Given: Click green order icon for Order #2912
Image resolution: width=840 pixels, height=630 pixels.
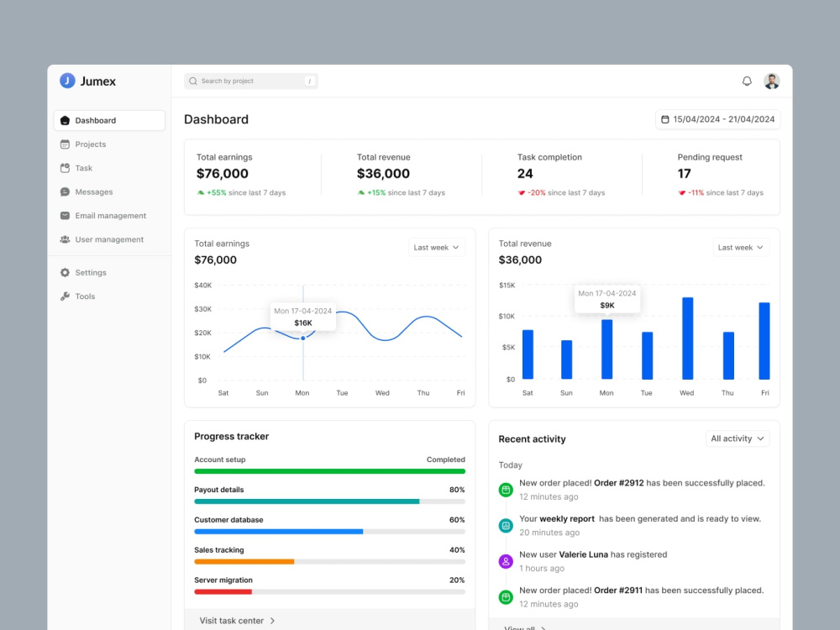Looking at the screenshot, I should click(506, 490).
